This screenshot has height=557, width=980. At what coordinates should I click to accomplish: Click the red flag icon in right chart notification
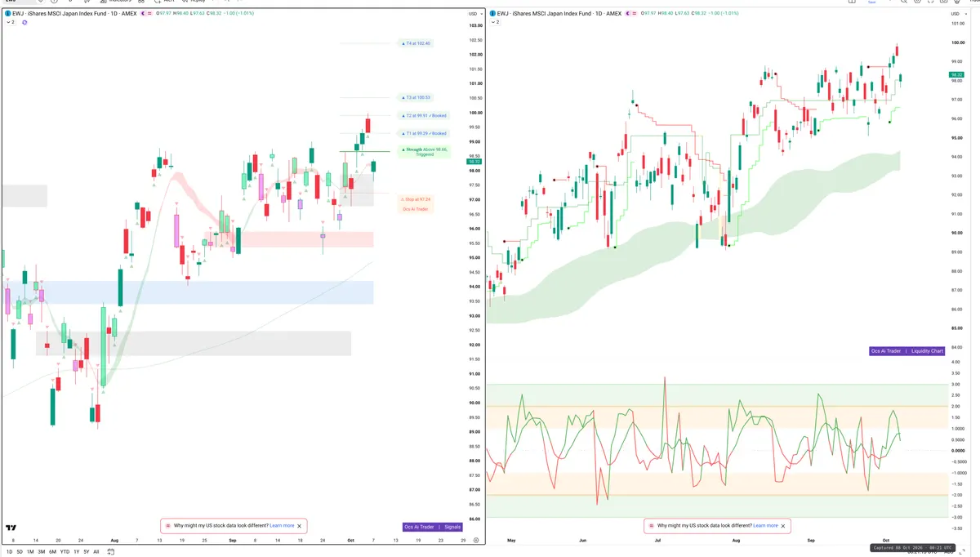pos(652,526)
